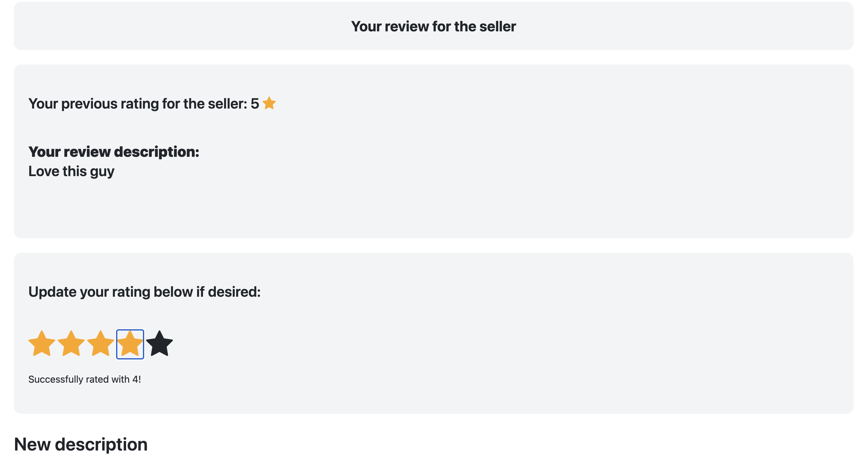Viewport: 868px width, 468px height.
Task: Choose the third rating star
Action: click(100, 344)
